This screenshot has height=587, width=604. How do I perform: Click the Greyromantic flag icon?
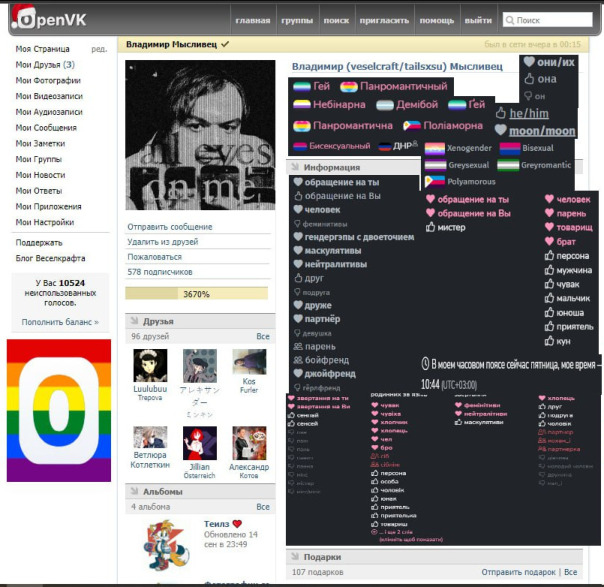click(x=508, y=165)
